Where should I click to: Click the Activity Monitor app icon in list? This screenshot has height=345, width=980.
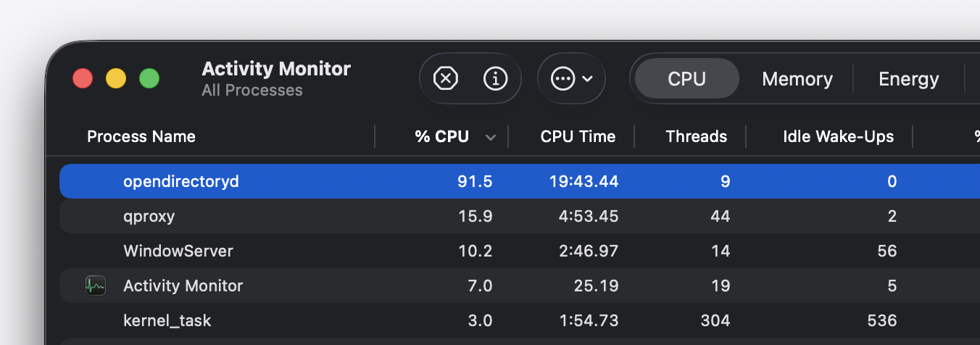tap(95, 286)
